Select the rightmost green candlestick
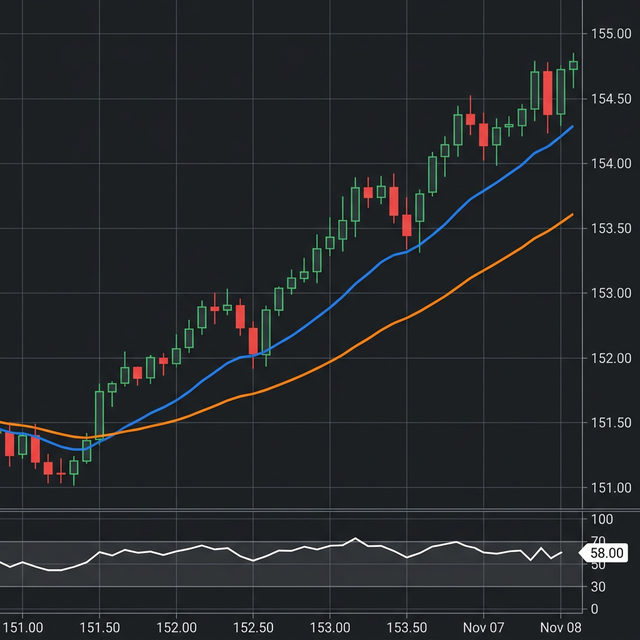This screenshot has width=640, height=640. point(573,65)
